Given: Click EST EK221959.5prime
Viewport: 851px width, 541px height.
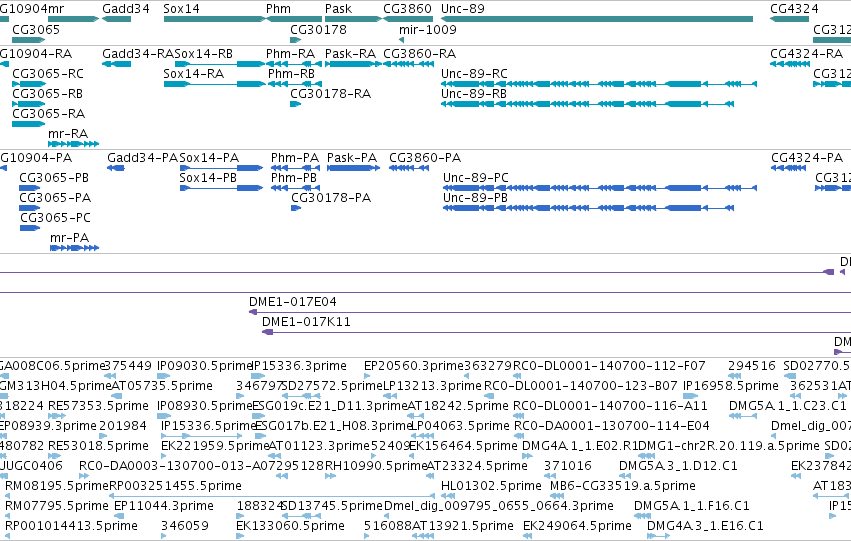Looking at the screenshot, I should [x=215, y=446].
